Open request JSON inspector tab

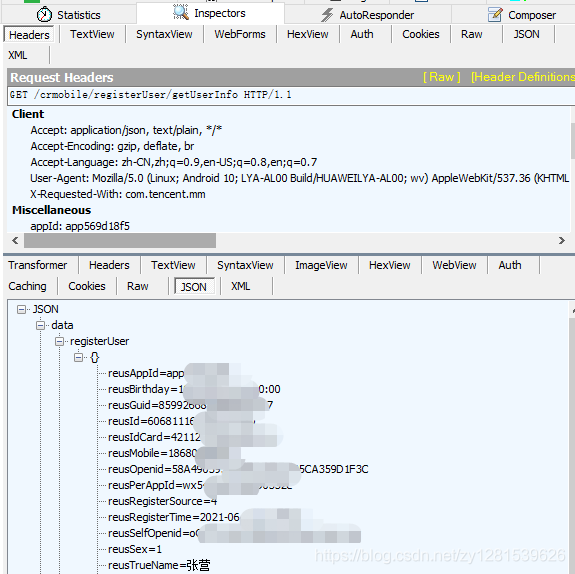[x=526, y=34]
